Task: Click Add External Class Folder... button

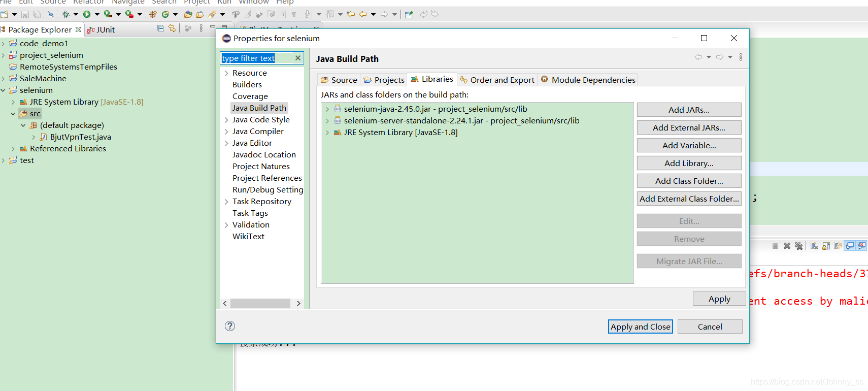Action: 689,199
